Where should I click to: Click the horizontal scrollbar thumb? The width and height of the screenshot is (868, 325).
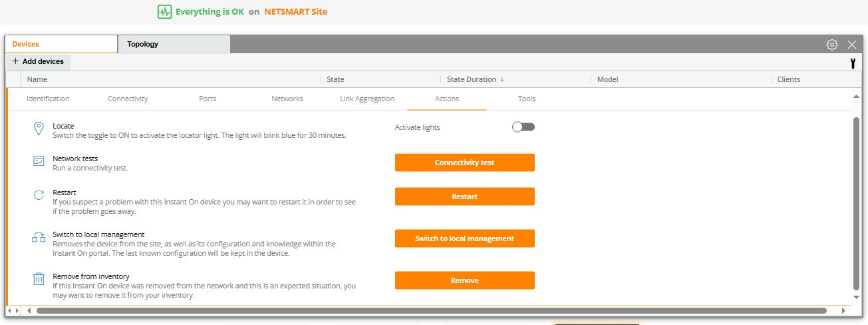pyautogui.click(x=432, y=310)
